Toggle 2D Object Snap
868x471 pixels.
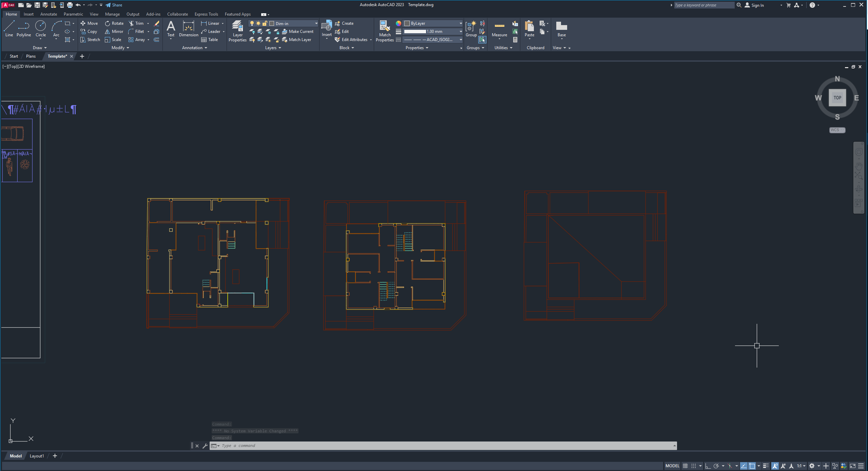(x=752, y=466)
